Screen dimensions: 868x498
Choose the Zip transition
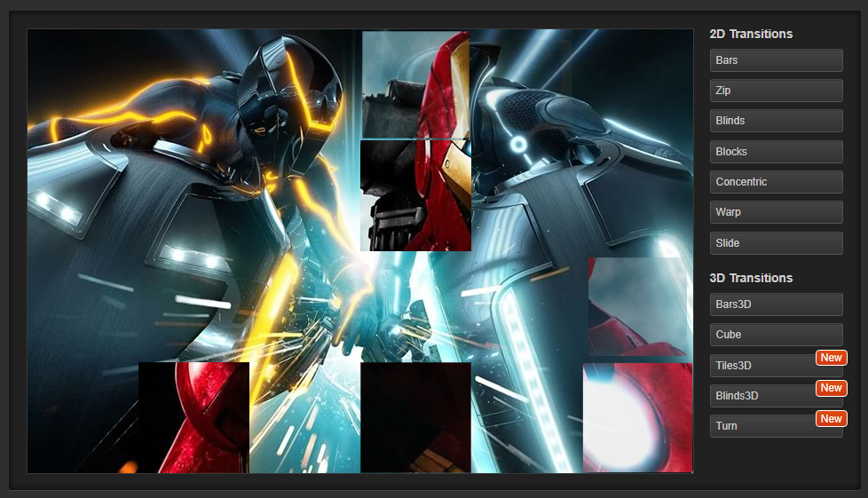coord(776,91)
